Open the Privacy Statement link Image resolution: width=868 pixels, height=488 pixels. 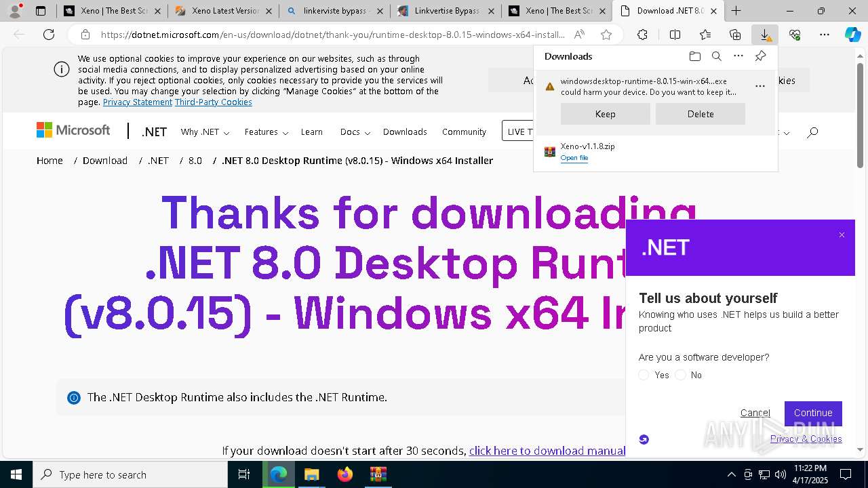[x=138, y=102]
